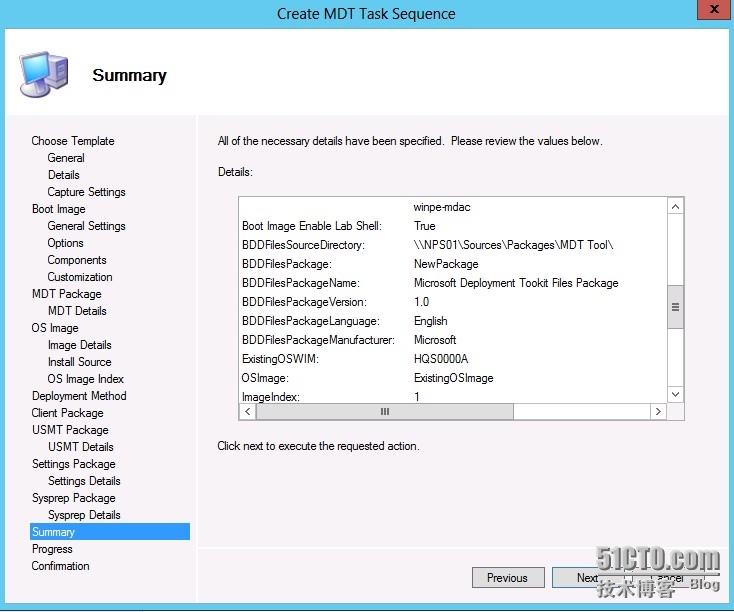
Task: Click the horizontal scrollbar thumb in details
Action: click(x=385, y=412)
